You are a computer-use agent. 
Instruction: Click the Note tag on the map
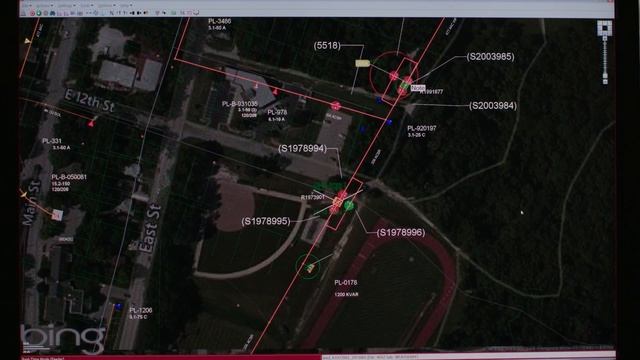coord(418,88)
